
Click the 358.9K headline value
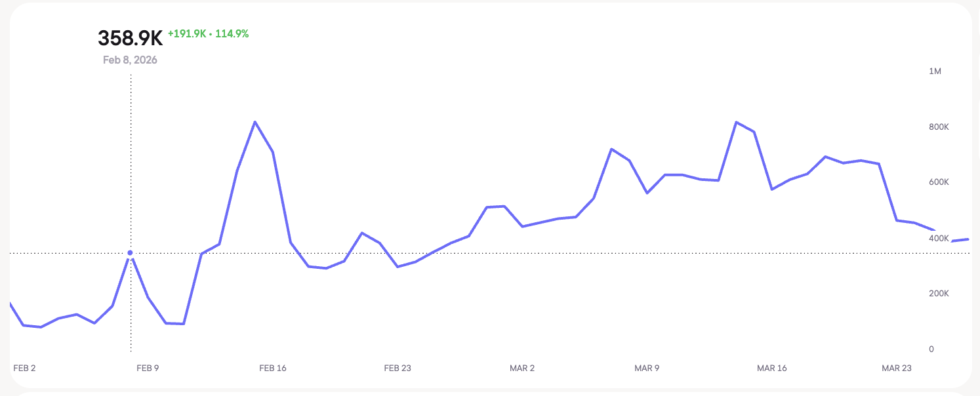pyautogui.click(x=130, y=38)
